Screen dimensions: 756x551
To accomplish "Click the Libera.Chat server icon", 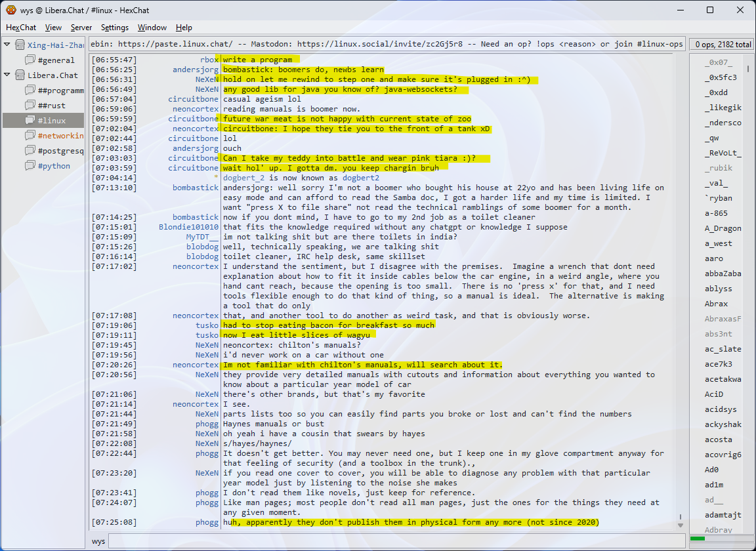I will [20, 75].
